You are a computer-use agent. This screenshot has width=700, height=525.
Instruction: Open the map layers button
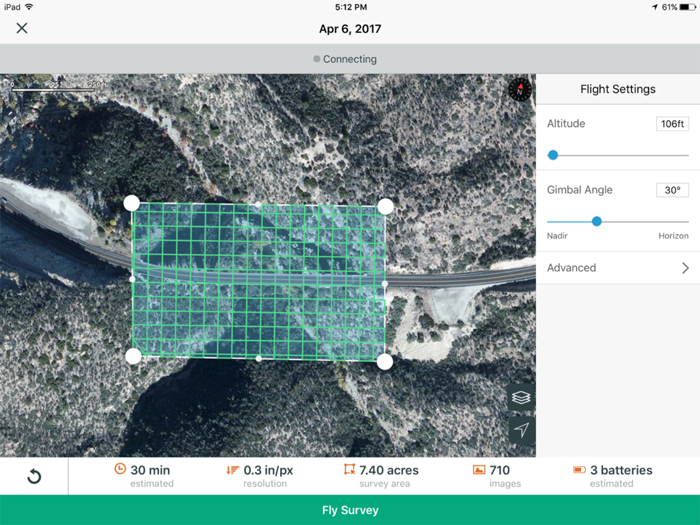point(521,397)
